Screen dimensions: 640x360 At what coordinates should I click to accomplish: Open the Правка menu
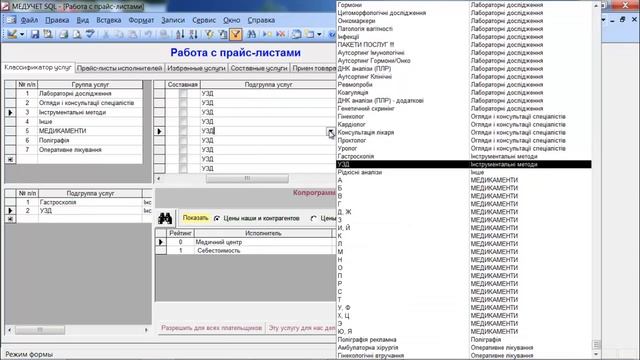(x=57, y=20)
